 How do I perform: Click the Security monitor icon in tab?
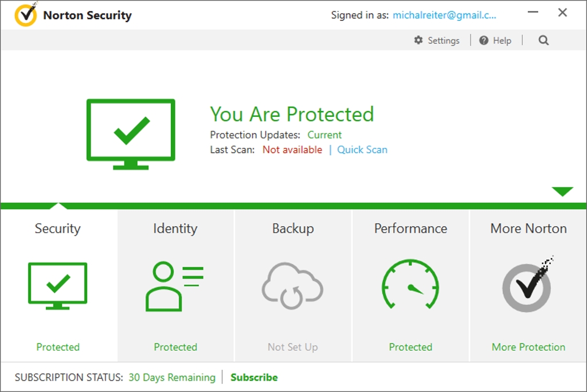point(57,285)
